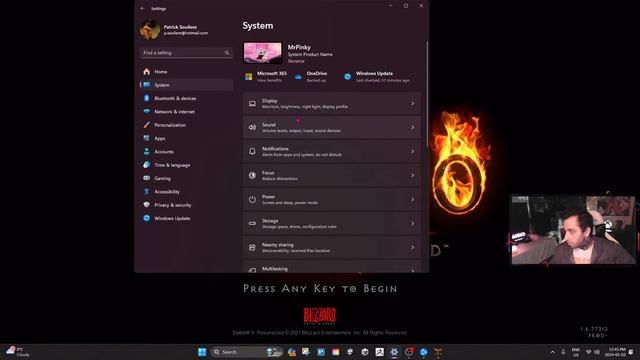Click the Power icon
Viewport: 640px width, 360px height.
252,200
